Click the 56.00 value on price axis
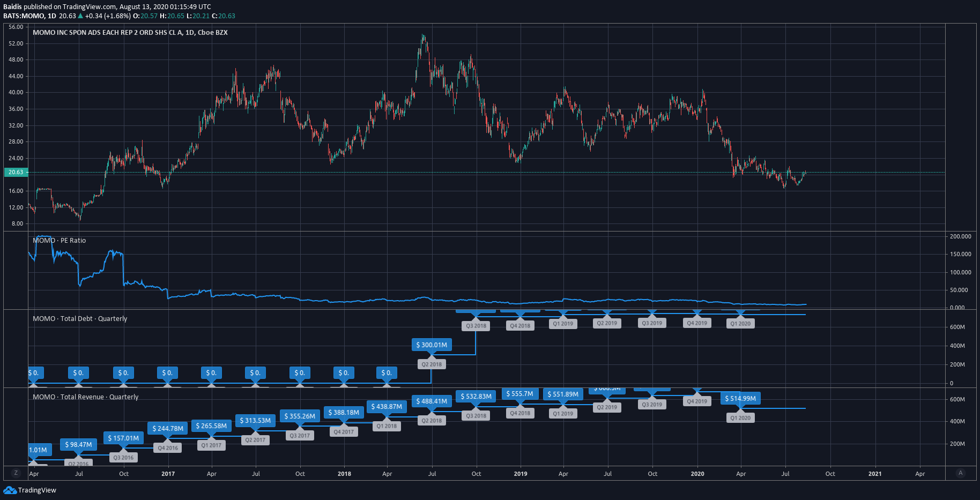Image resolution: width=980 pixels, height=500 pixels. pyautogui.click(x=16, y=27)
